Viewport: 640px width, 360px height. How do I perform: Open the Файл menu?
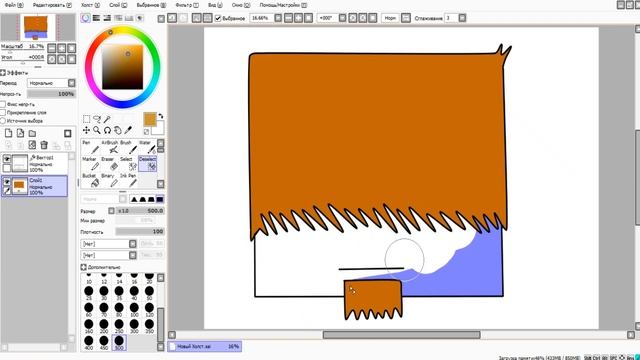(x=14, y=5)
